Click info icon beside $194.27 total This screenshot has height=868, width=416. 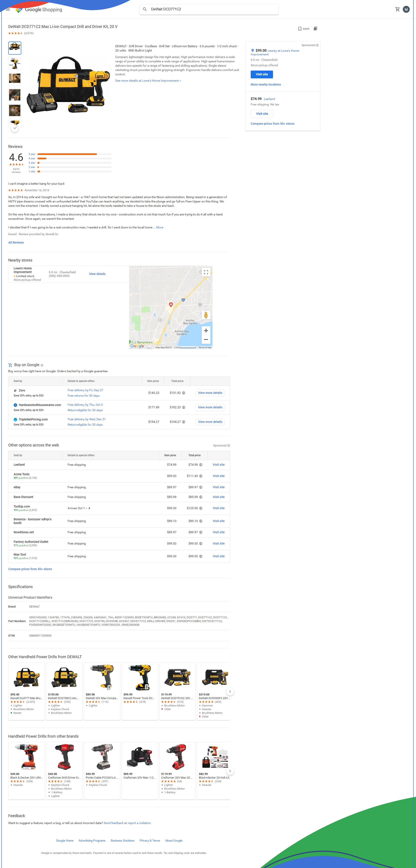pyautogui.click(x=184, y=422)
